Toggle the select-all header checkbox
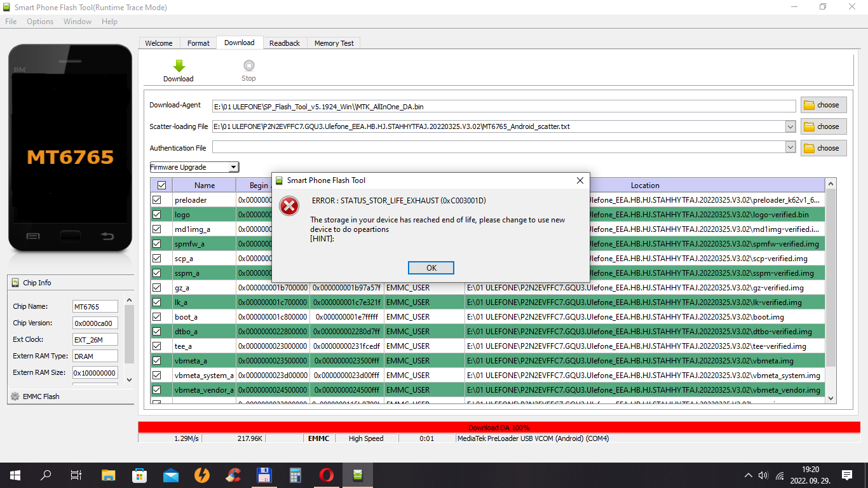The height and width of the screenshot is (488, 868). click(161, 186)
